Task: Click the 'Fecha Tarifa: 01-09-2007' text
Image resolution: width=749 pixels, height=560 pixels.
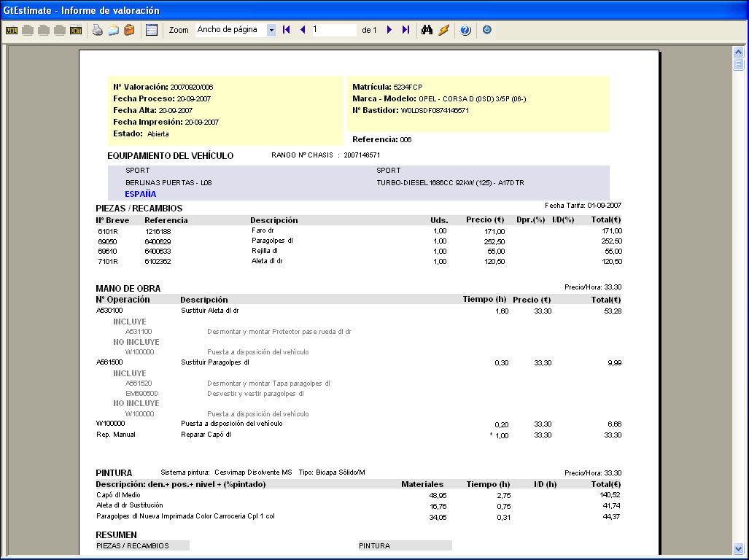Action: [583, 206]
